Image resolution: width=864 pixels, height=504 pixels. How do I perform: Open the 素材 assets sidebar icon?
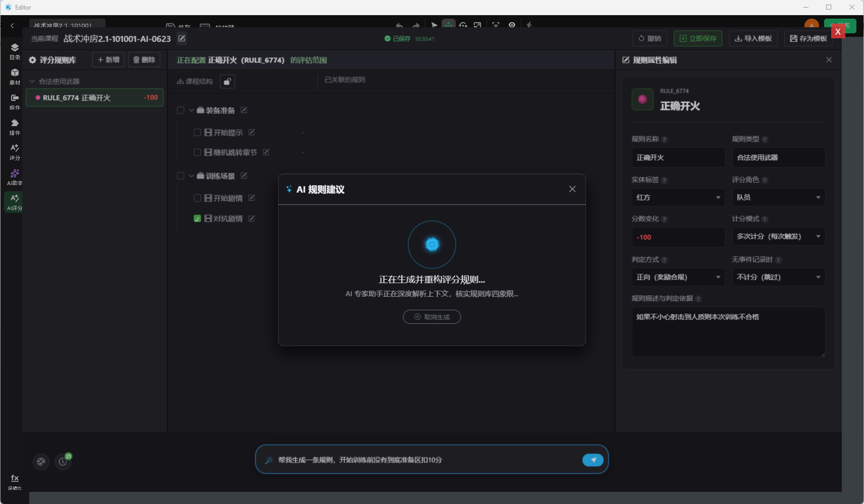[x=15, y=77]
